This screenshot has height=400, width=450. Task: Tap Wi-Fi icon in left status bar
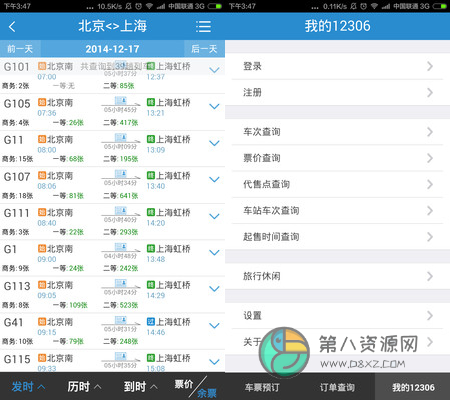pyautogui.click(x=150, y=6)
